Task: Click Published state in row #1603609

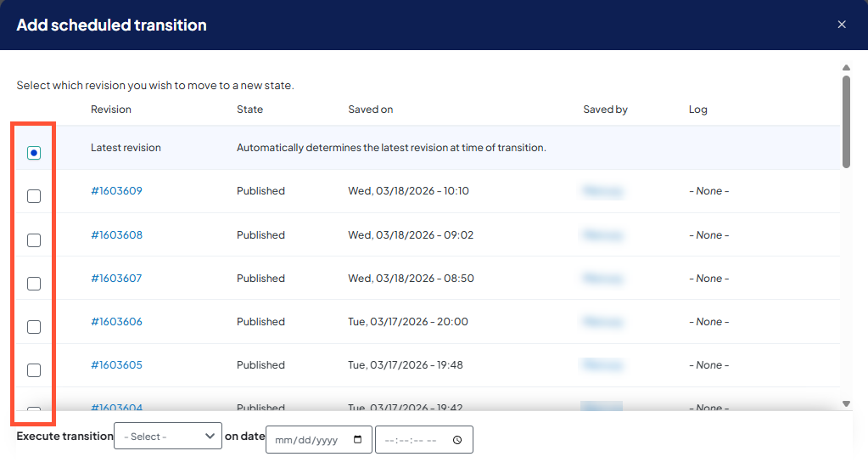Action: point(260,190)
